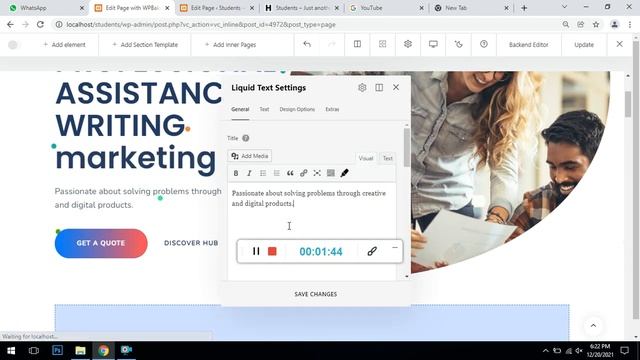Open the Design Options tab

(x=297, y=109)
